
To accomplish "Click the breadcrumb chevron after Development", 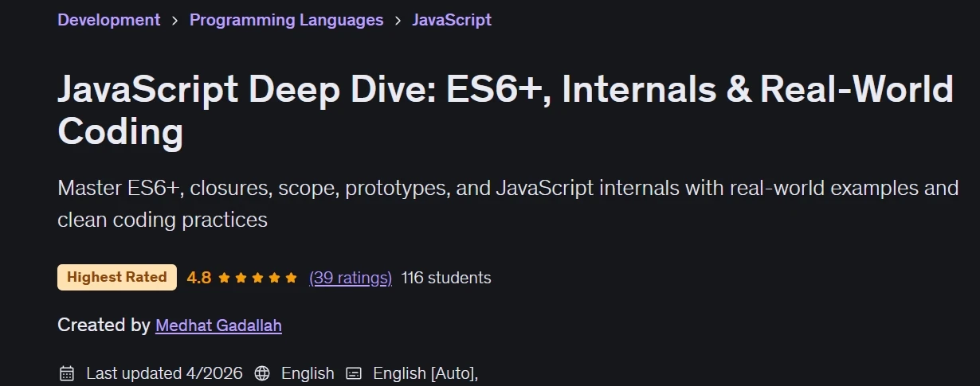I will 175,21.
